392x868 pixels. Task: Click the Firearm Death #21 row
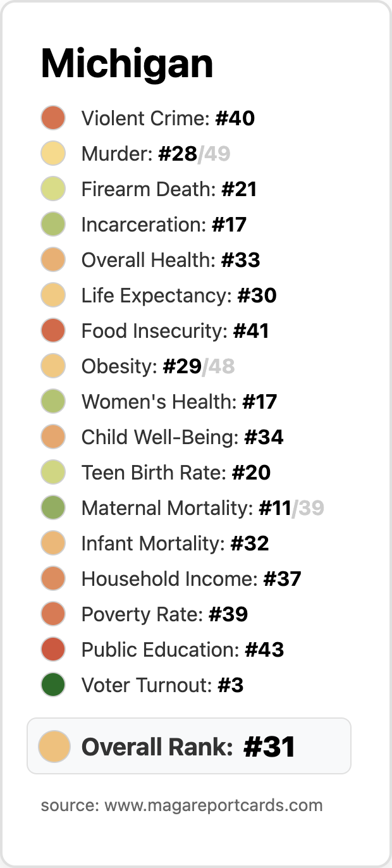coord(149,189)
